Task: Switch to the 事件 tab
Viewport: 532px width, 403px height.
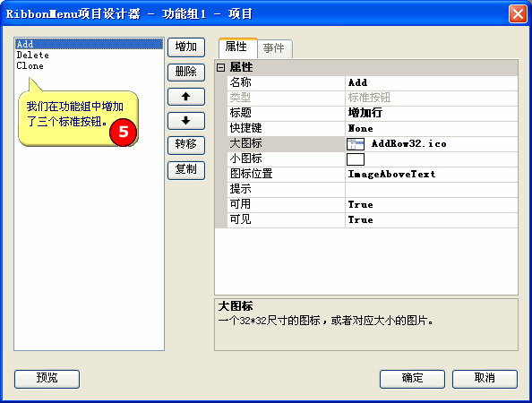Action: click(274, 48)
